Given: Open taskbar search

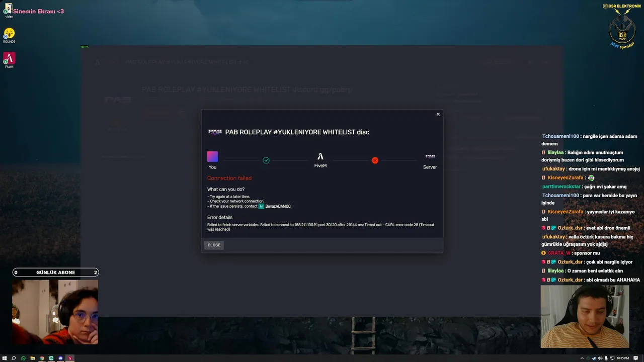Looking at the screenshot, I should (x=14, y=358).
